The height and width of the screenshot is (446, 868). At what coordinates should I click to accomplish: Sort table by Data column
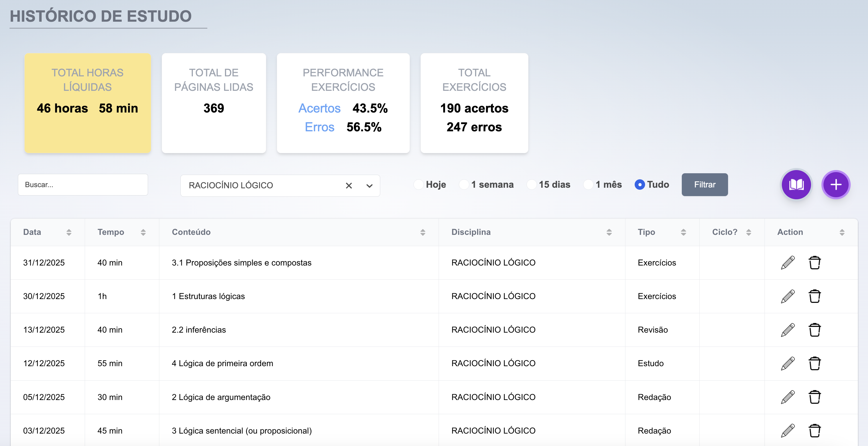pos(69,232)
